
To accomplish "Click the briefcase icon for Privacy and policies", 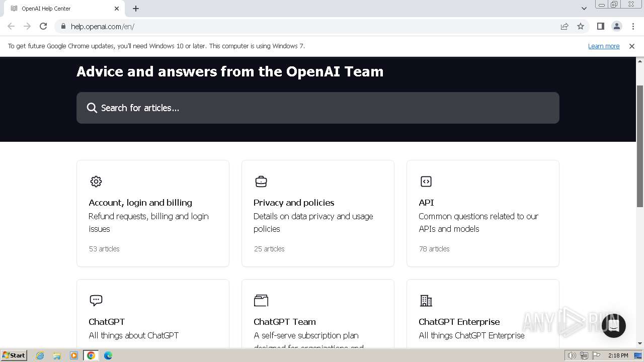I will [x=261, y=182].
